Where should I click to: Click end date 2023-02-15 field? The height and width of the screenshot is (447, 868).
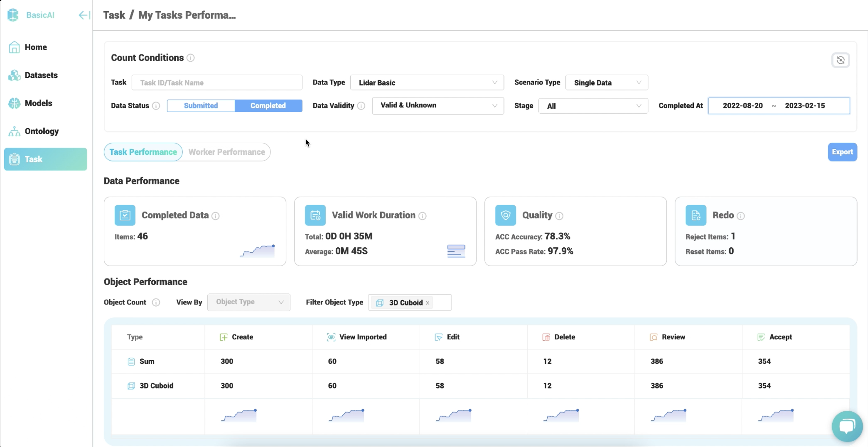pos(805,106)
